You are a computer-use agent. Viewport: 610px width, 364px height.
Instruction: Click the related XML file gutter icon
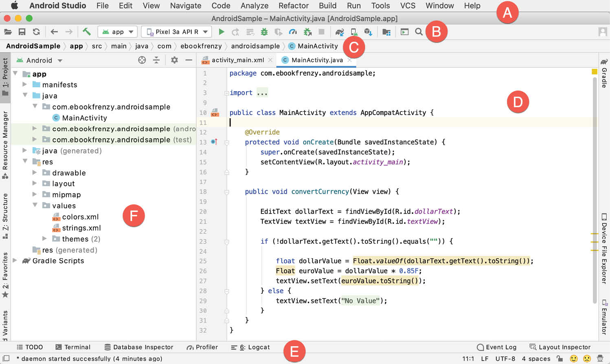[x=215, y=113]
